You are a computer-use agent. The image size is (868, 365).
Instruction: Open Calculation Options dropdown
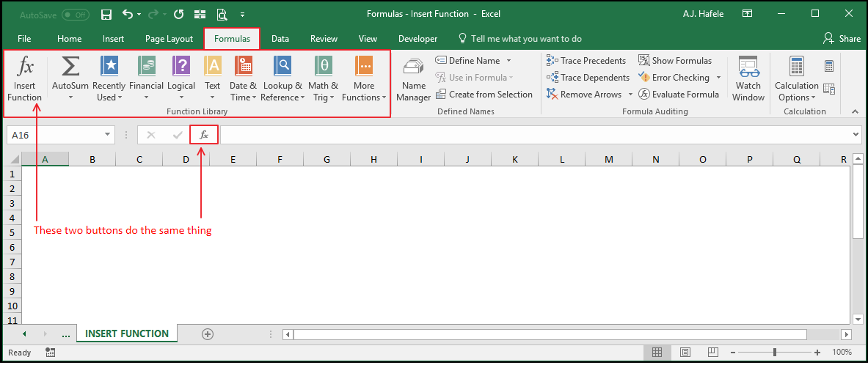797,79
